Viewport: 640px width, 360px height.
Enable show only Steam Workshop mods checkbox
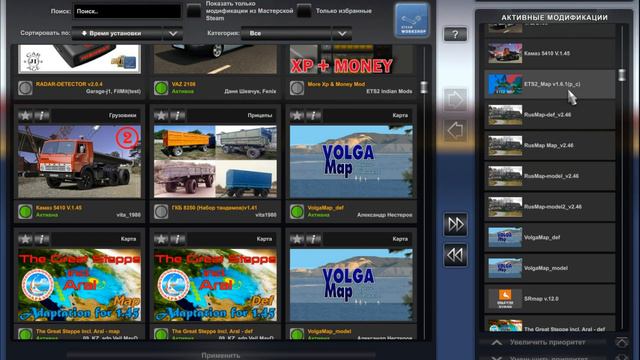click(x=193, y=11)
